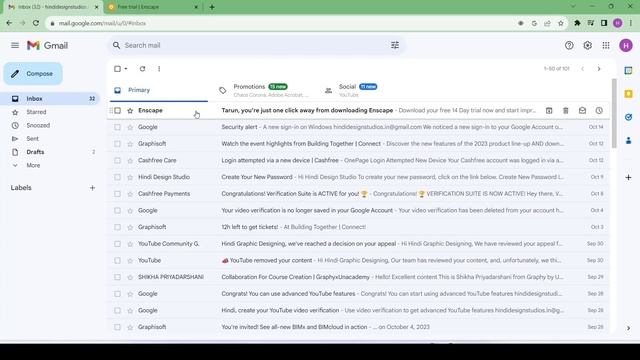Reload the browser page
This screenshot has height=360, width=640.
tap(36, 23)
